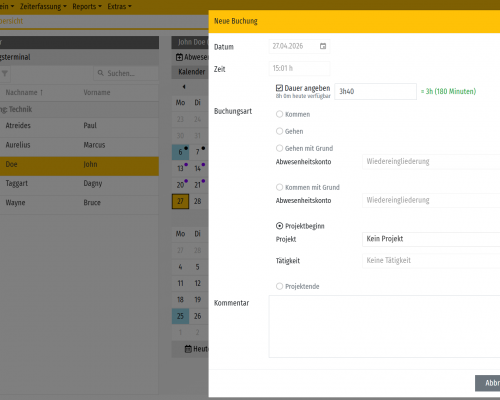Select employee row Atreides Paul

pyautogui.click(x=79, y=126)
